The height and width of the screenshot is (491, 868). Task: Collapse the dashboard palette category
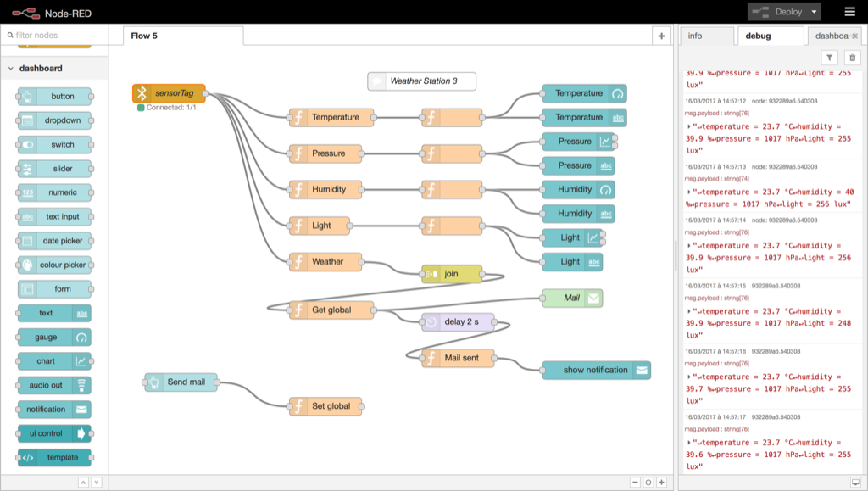11,69
